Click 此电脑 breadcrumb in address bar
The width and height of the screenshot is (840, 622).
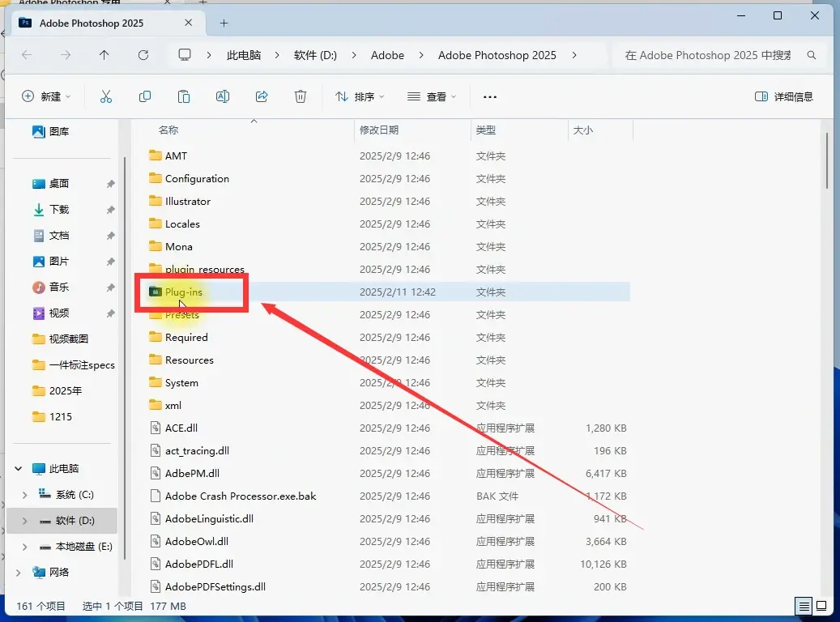click(x=244, y=55)
